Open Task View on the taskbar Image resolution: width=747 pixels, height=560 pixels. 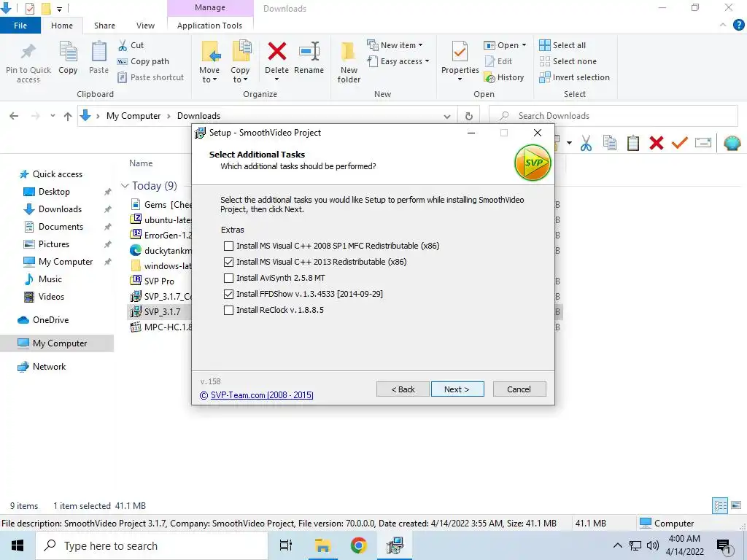286,545
